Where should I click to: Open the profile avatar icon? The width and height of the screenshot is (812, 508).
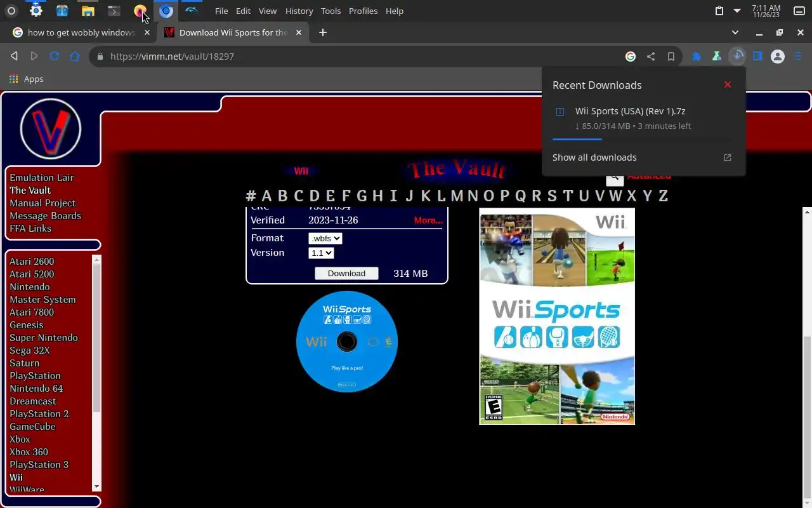pyautogui.click(x=778, y=57)
